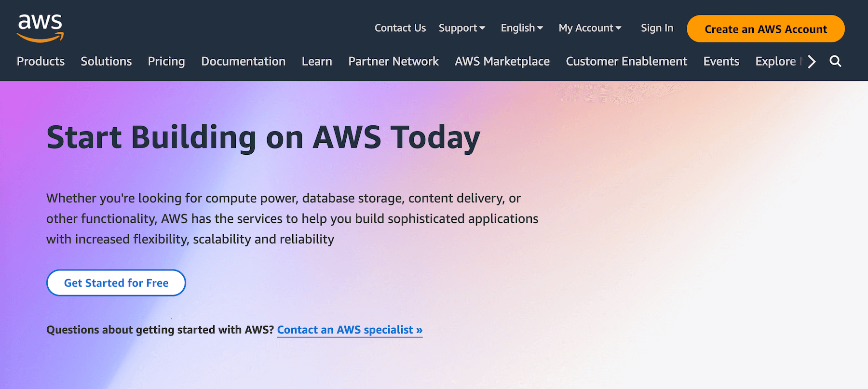Image resolution: width=868 pixels, height=389 pixels.
Task: Expand the My Account menu
Action: pyautogui.click(x=589, y=28)
